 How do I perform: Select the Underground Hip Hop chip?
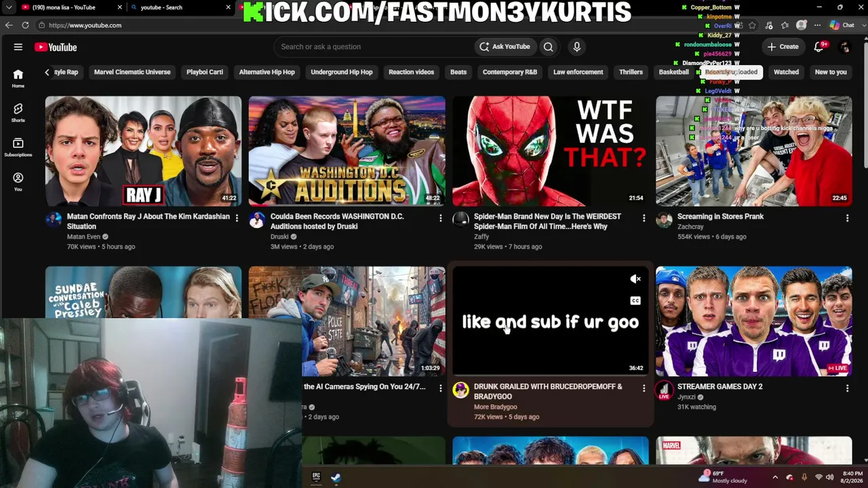(x=342, y=72)
